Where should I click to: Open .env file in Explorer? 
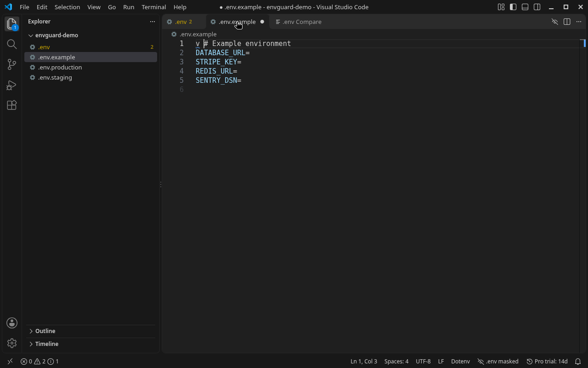(x=91, y=47)
